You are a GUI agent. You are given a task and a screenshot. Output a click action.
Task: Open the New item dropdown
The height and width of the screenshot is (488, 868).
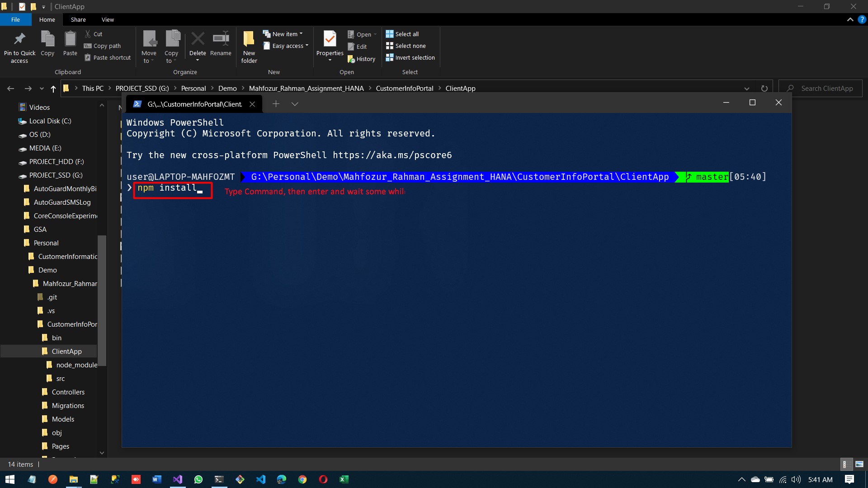click(283, 34)
